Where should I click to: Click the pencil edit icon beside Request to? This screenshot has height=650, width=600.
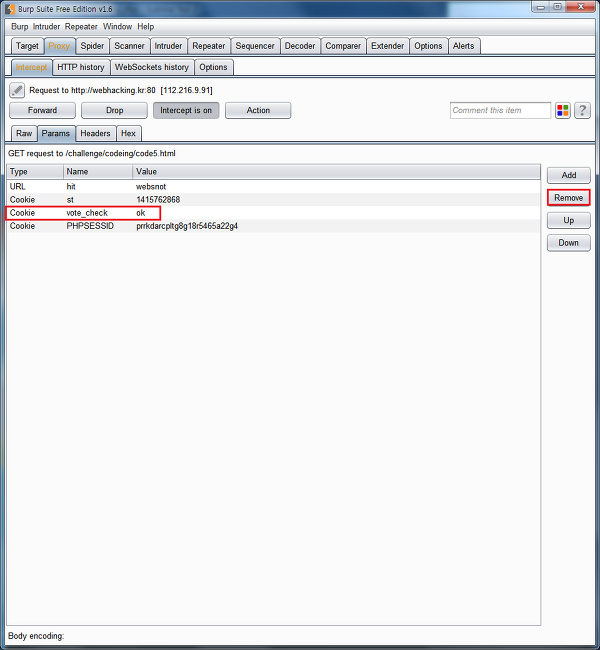click(17, 90)
